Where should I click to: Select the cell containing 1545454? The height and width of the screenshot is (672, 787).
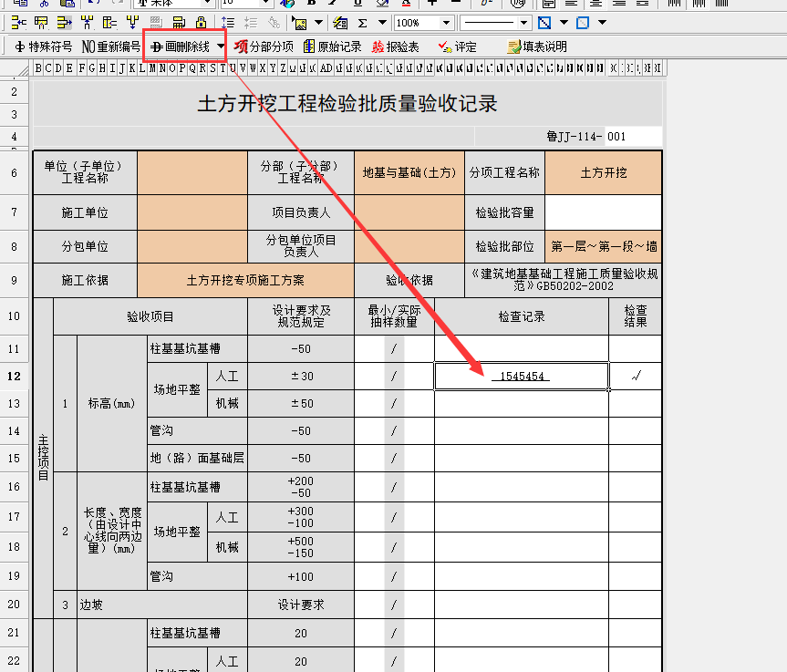coord(521,376)
